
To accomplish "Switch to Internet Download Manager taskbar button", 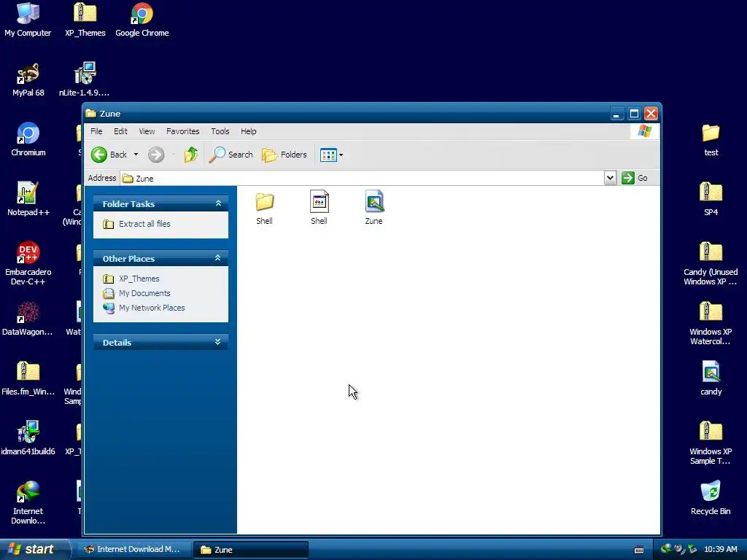I will [133, 550].
